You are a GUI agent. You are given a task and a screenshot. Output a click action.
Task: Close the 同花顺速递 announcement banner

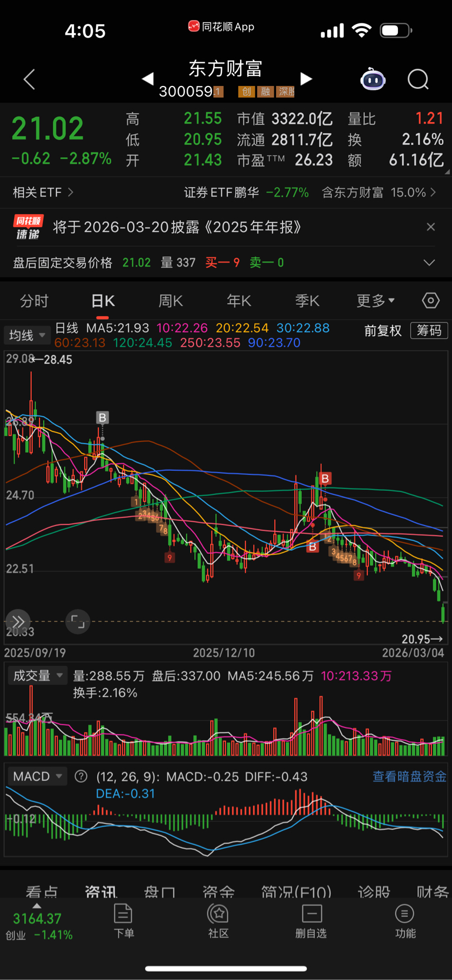pyautogui.click(x=431, y=227)
